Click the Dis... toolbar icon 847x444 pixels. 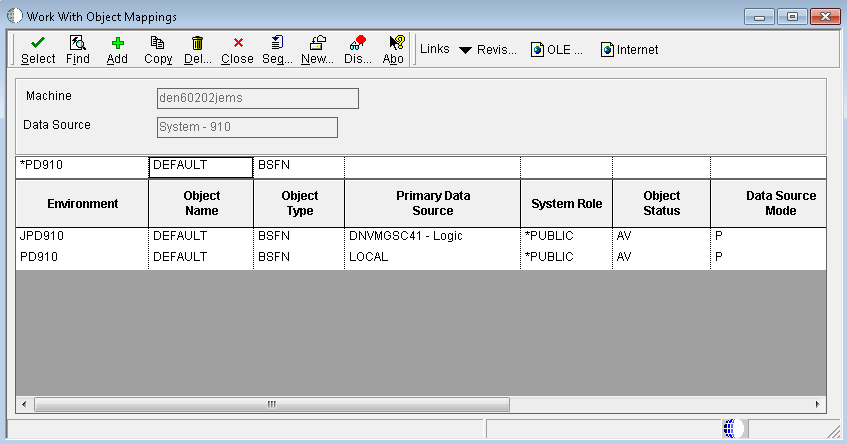pos(358,42)
